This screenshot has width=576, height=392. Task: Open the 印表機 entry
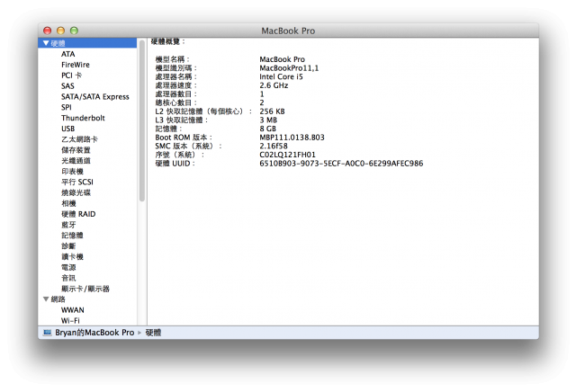tap(72, 171)
